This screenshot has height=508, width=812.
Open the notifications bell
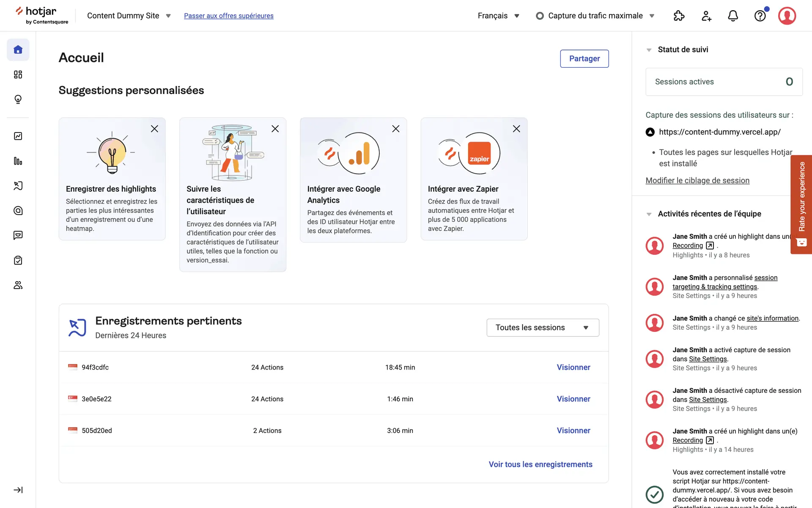[x=733, y=16]
